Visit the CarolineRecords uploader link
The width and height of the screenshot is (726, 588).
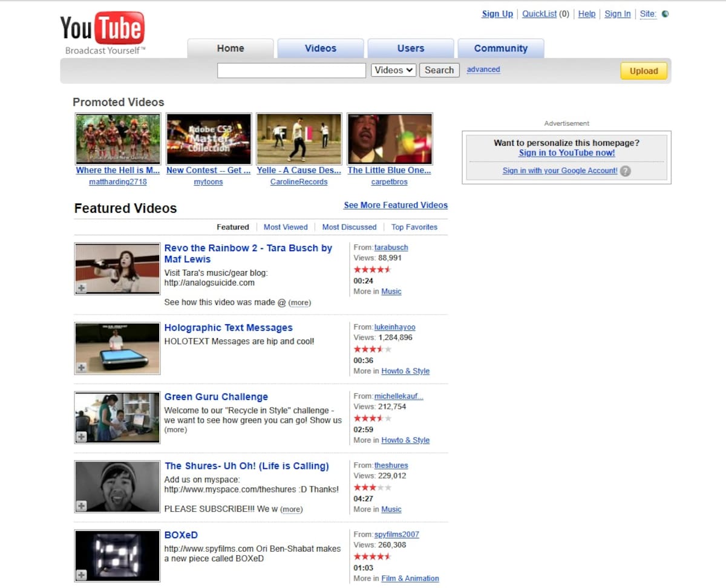pos(299,181)
